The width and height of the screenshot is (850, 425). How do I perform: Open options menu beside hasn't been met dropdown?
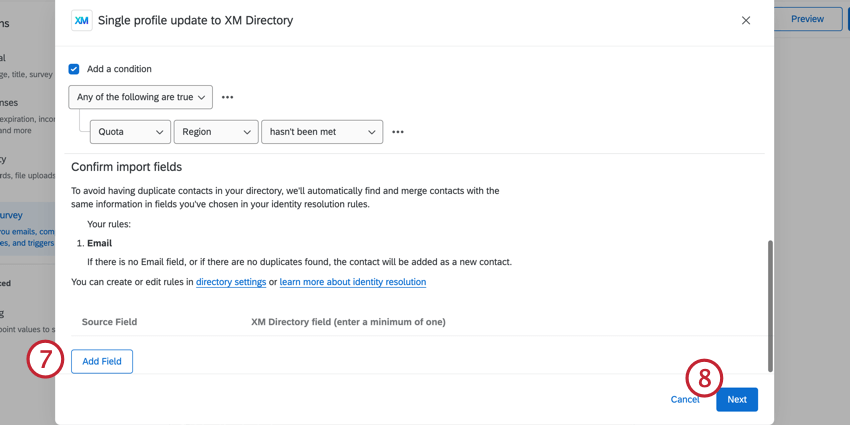pyautogui.click(x=398, y=132)
